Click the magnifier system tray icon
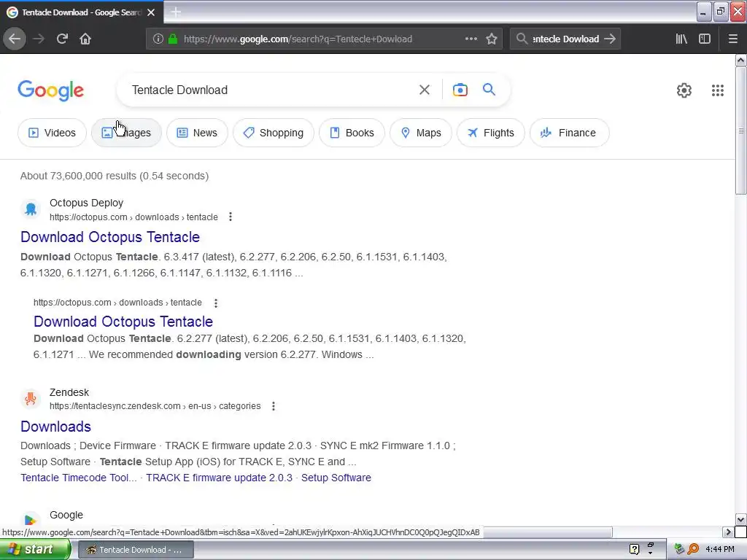The width and height of the screenshot is (747, 560). tap(693, 550)
